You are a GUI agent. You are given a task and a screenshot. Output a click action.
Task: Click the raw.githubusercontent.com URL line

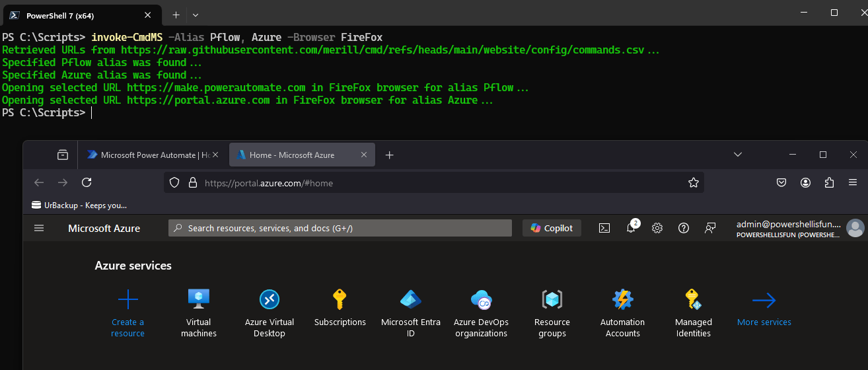click(x=331, y=50)
